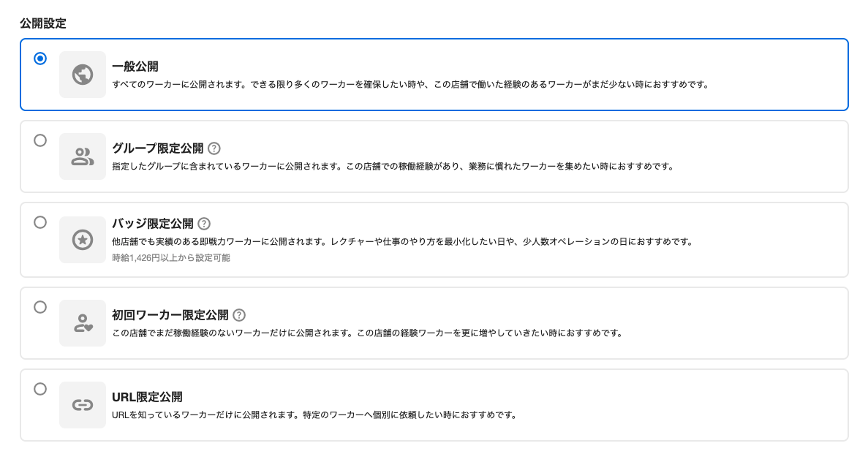The width and height of the screenshot is (868, 454).
Task: Select the バッジ限定公開 radio button
Action: [x=40, y=222]
